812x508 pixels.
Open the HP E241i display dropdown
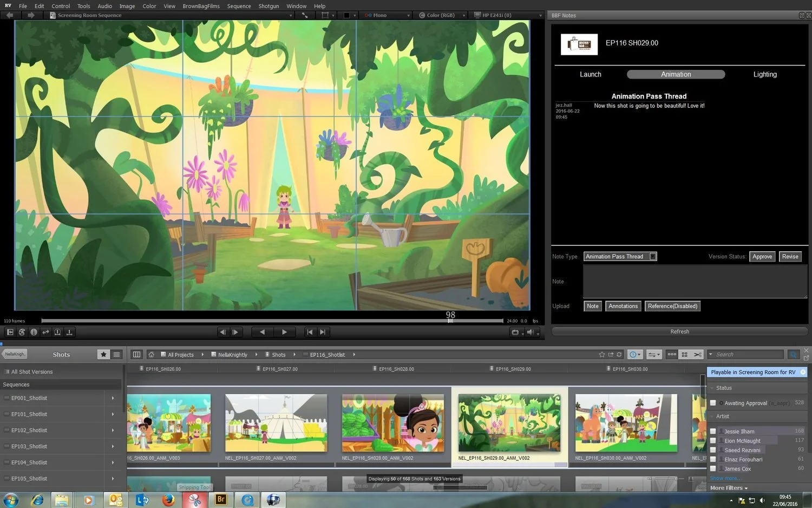(508, 15)
